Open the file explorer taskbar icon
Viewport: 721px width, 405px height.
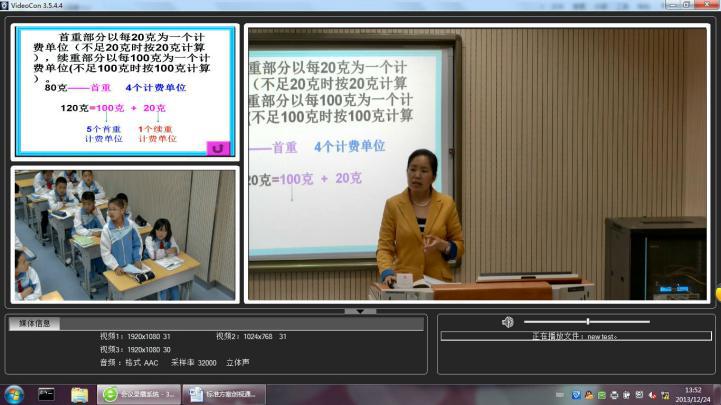[x=79, y=394]
